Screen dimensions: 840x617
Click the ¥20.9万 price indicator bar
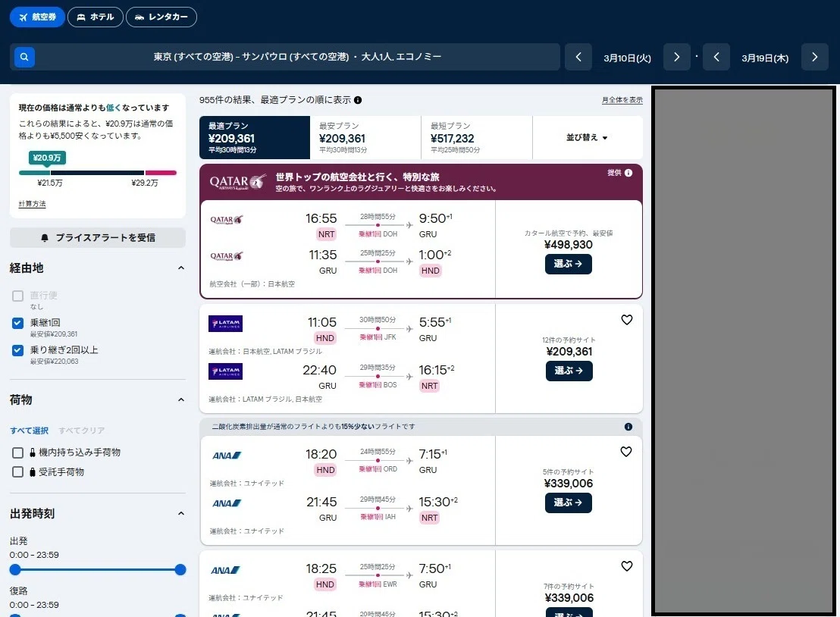[48, 158]
